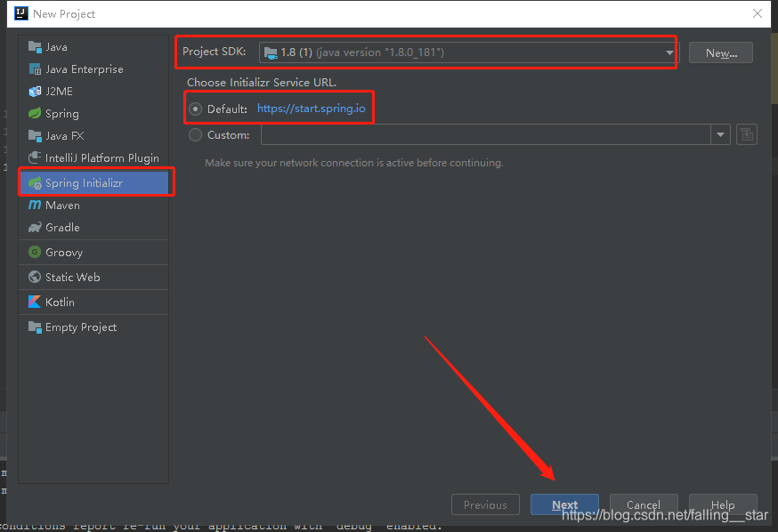Select Static Web project type

coord(93,277)
